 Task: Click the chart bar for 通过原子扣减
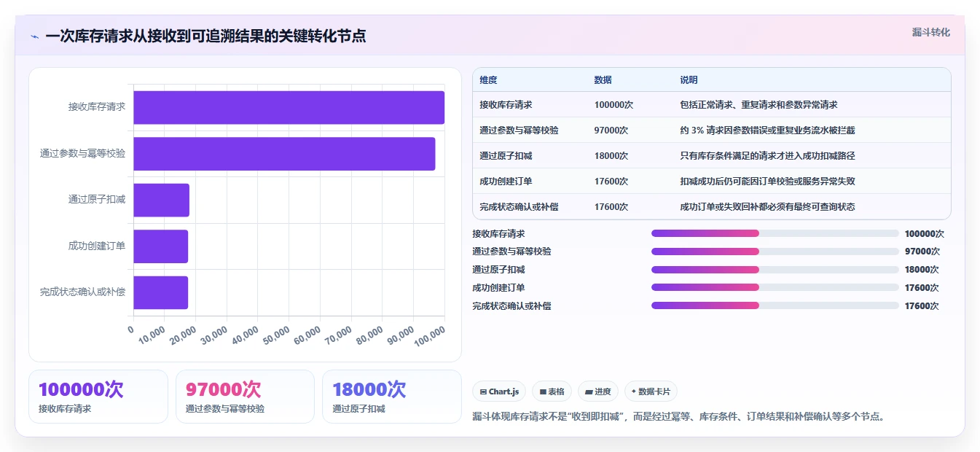[161, 200]
